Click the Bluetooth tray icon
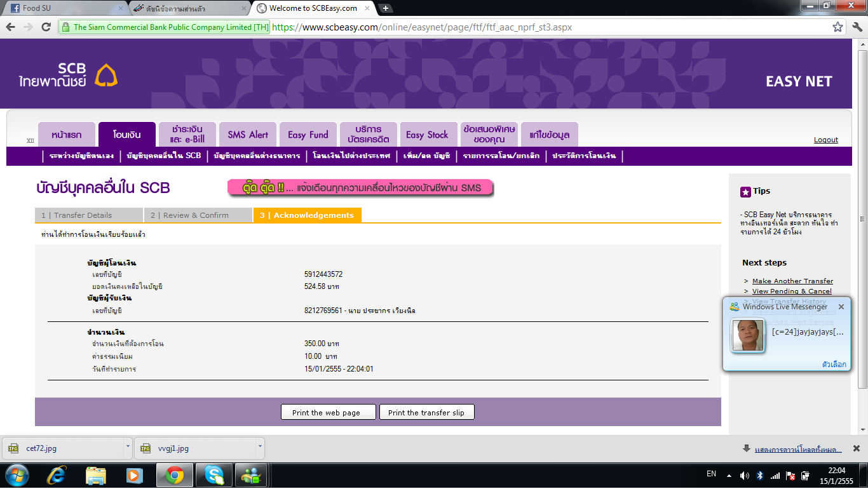 tap(760, 475)
